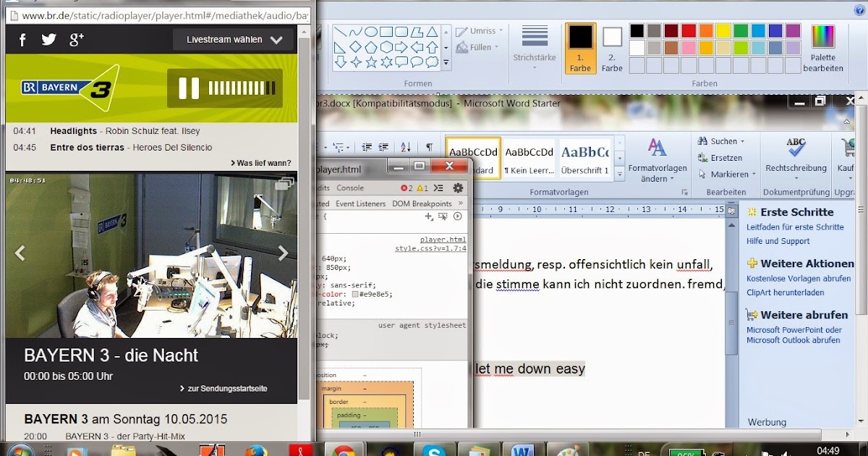Toggle paragraph marks display in Word
The width and height of the screenshot is (868, 456).
pyautogui.click(x=430, y=146)
